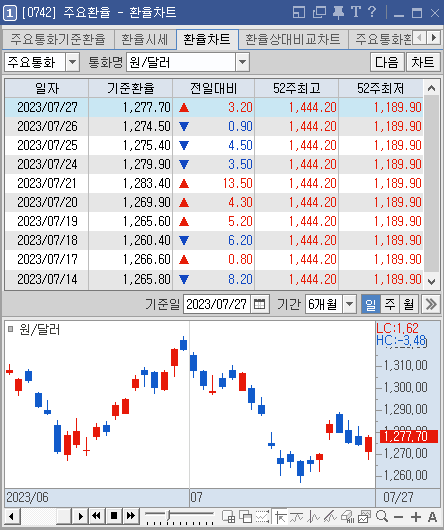
Task: Switch to the 주요통화기준환율 tab
Action: 58,40
